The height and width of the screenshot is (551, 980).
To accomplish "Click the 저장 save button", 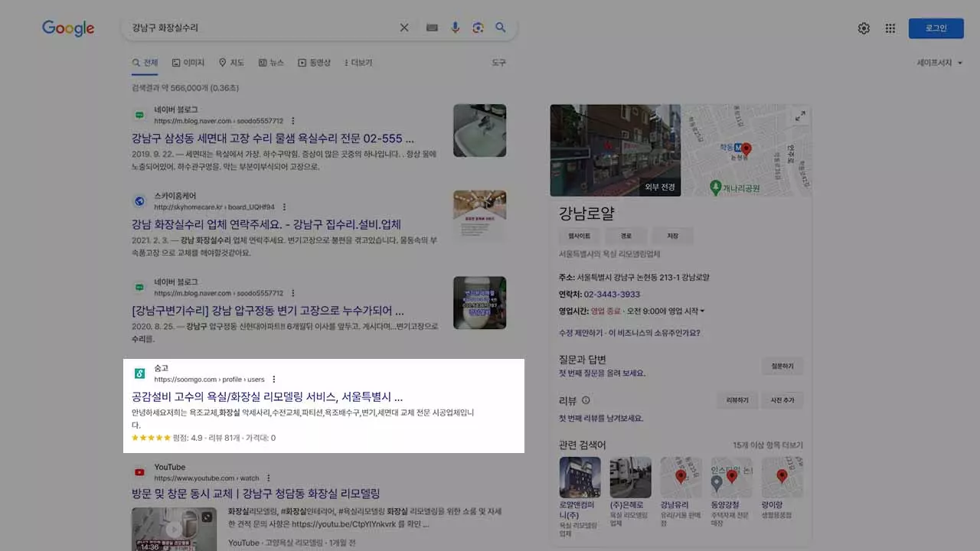I will (x=672, y=236).
